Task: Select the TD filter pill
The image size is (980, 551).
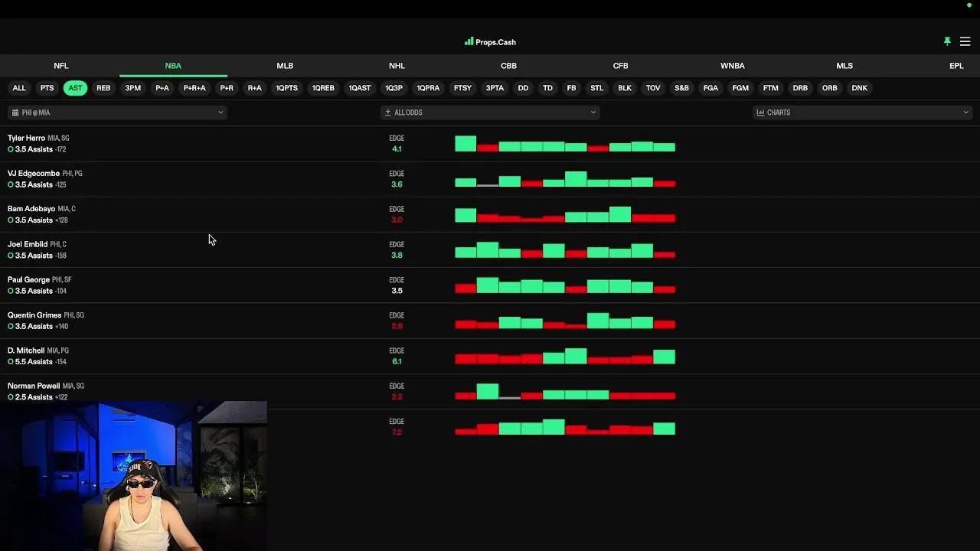Action: (547, 88)
